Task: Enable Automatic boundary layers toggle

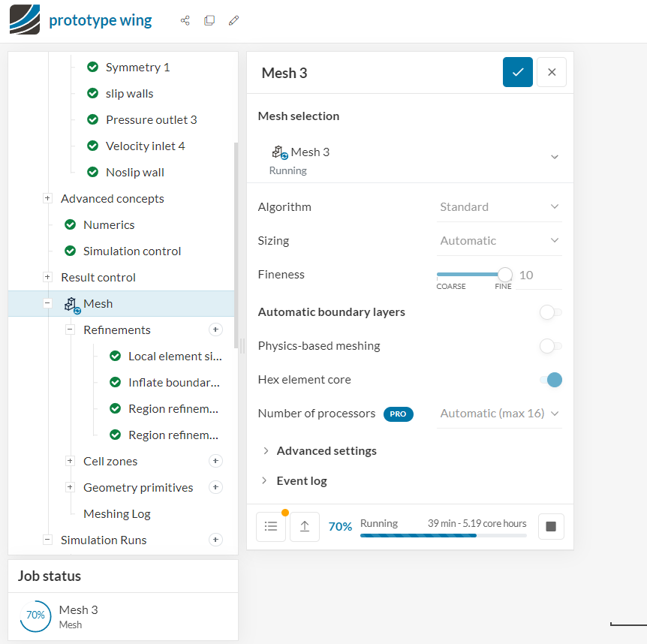Action: 550,312
